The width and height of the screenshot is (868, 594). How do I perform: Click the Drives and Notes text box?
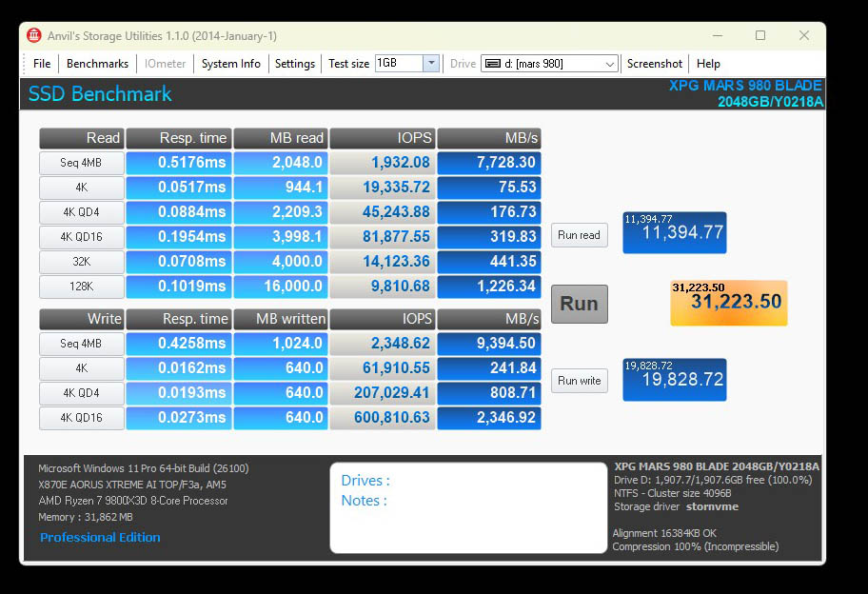point(468,507)
